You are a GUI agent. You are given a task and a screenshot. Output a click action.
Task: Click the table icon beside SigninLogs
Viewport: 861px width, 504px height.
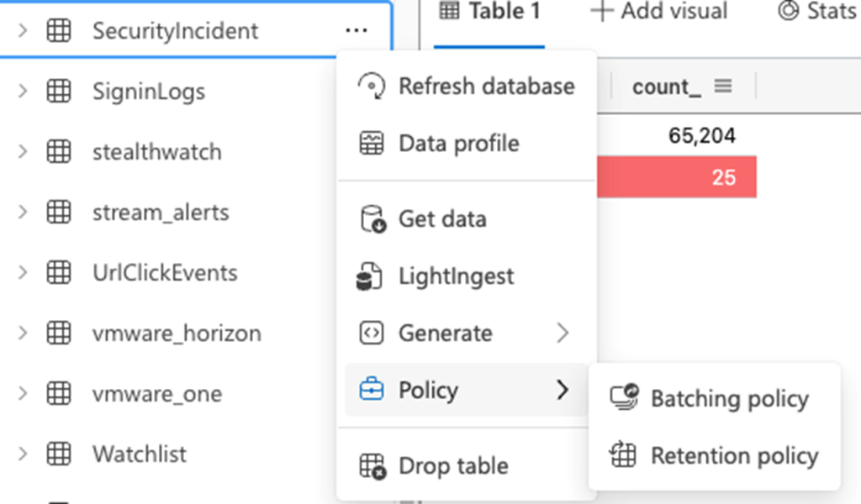pyautogui.click(x=58, y=92)
